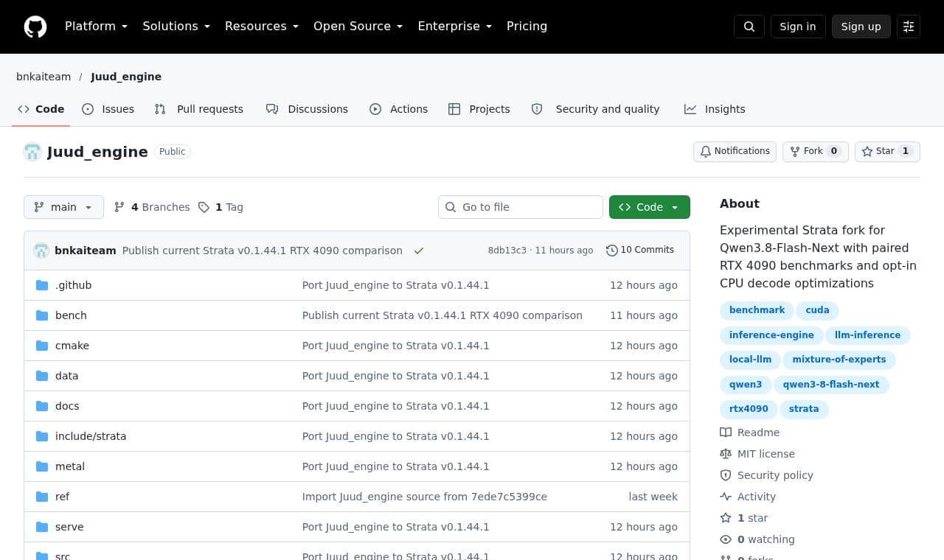Open the appearance settings icon button
Image resolution: width=944 pixels, height=560 pixels.
click(x=909, y=27)
